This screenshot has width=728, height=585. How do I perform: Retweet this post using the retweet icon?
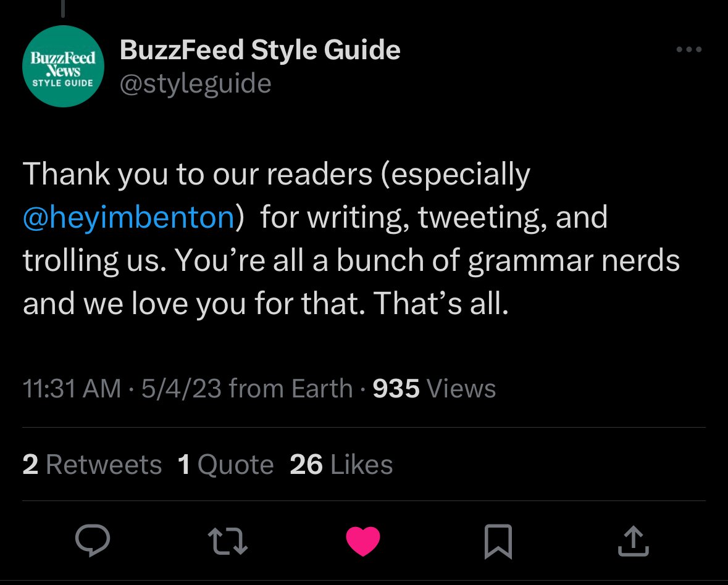227,541
